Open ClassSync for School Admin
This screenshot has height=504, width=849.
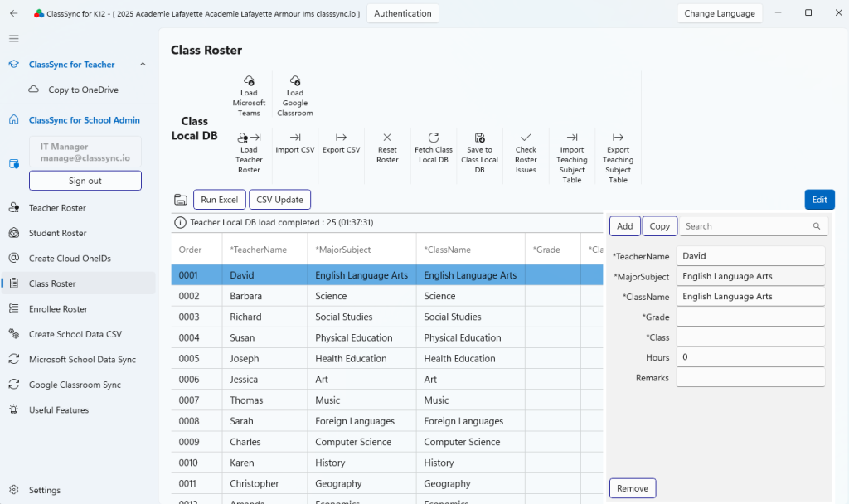pos(85,120)
